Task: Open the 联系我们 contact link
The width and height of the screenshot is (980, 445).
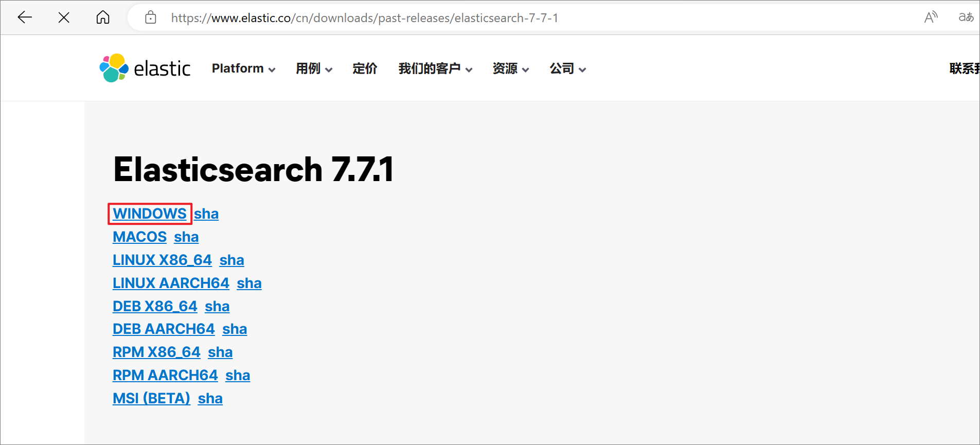Action: 965,68
